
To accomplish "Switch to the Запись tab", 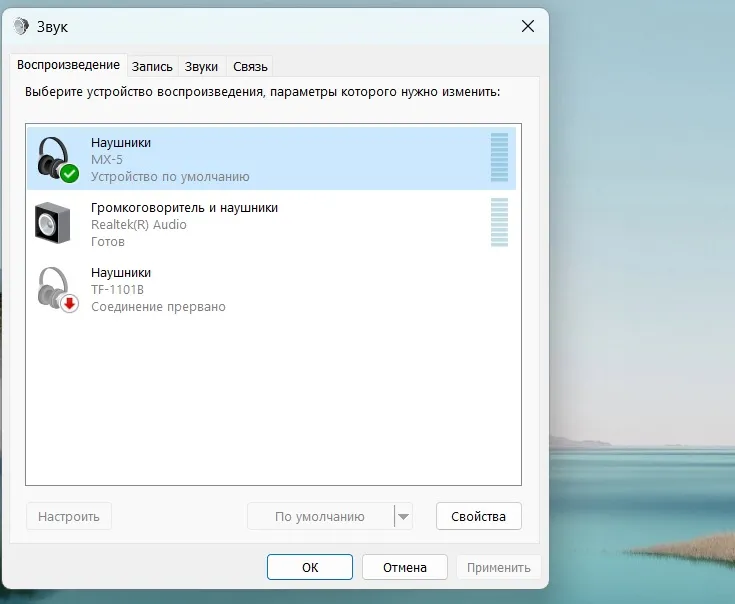I will [152, 67].
